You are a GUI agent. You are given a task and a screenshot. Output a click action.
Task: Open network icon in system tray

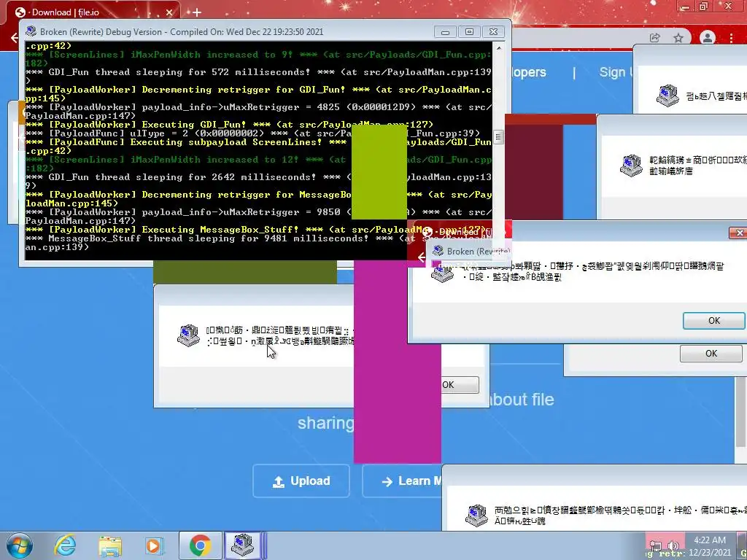[x=656, y=545]
